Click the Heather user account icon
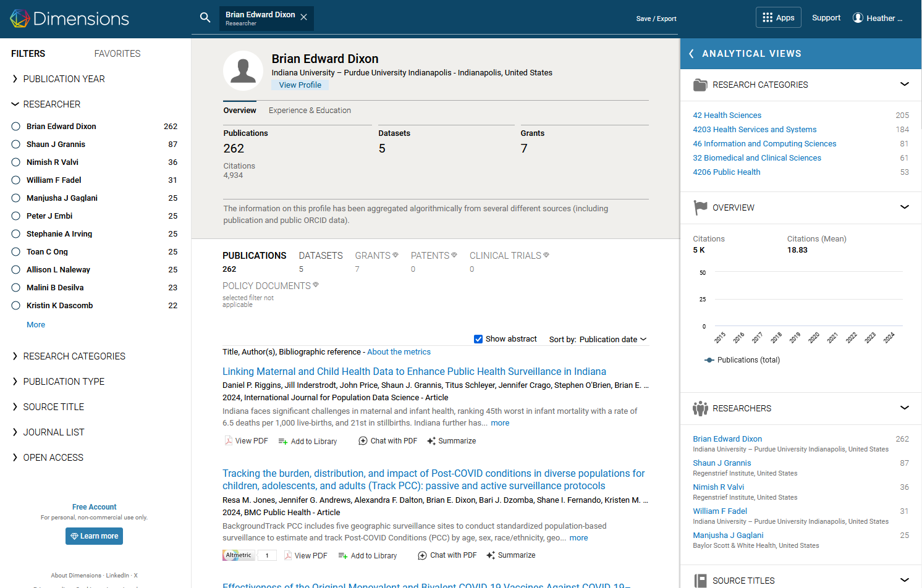The image size is (922, 588). pyautogui.click(x=858, y=18)
